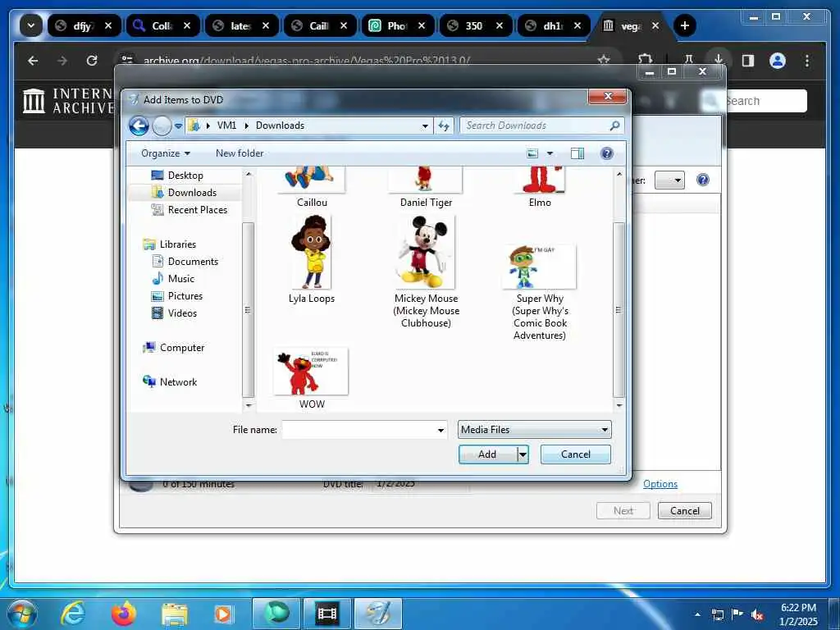Viewport: 840px width, 630px height.
Task: Refresh the Downloads folder path
Action: [x=444, y=126]
